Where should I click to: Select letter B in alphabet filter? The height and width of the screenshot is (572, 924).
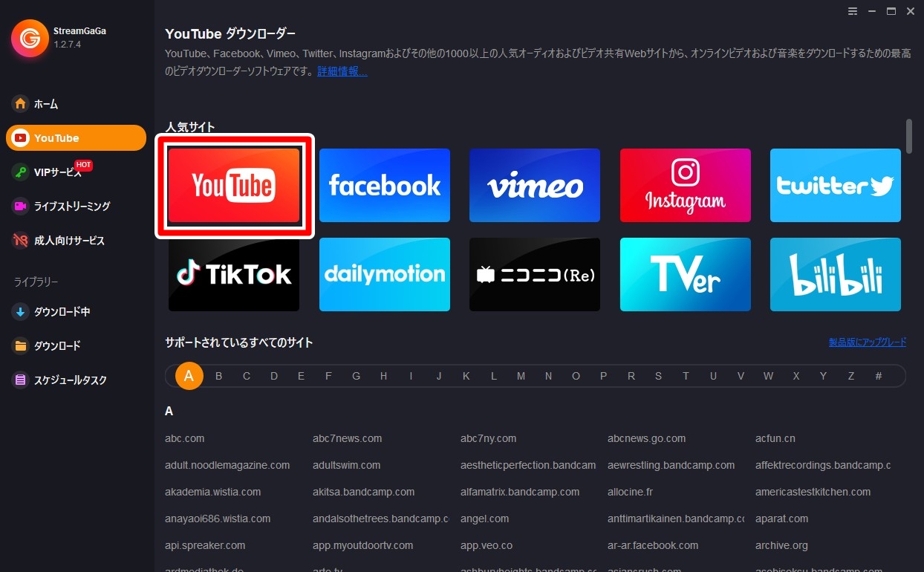point(219,376)
